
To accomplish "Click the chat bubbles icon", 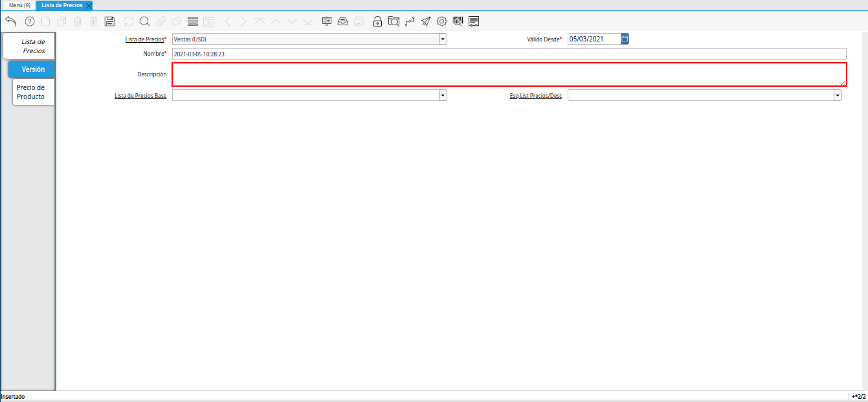I will [x=176, y=21].
